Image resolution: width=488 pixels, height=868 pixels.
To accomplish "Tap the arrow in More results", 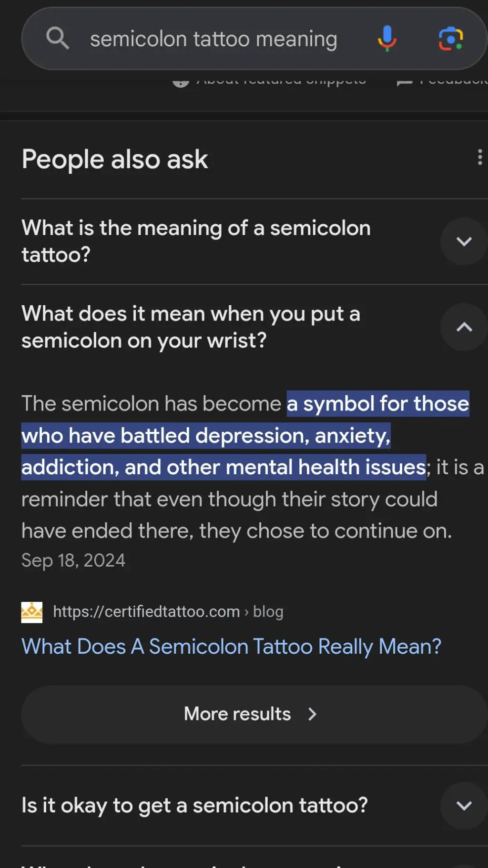I will pyautogui.click(x=312, y=714).
